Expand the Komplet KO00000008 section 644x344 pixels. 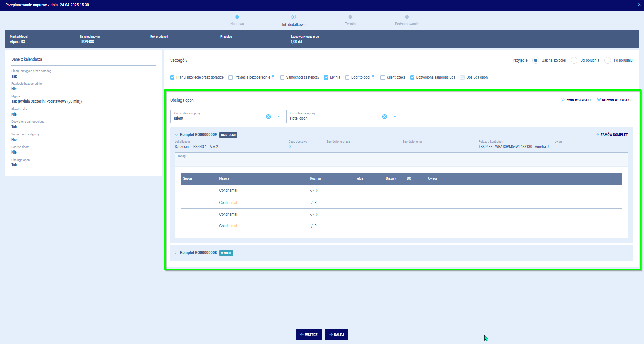pos(176,253)
